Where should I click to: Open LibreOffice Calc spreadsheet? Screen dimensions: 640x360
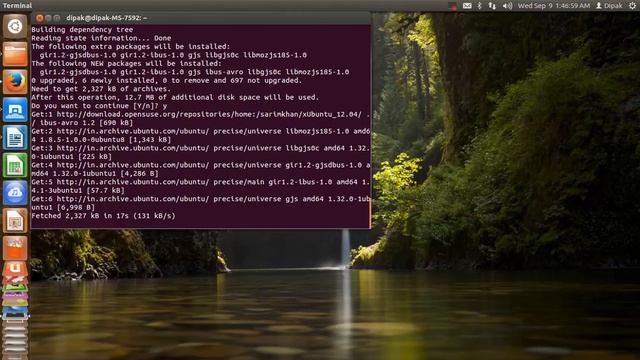coord(15,165)
